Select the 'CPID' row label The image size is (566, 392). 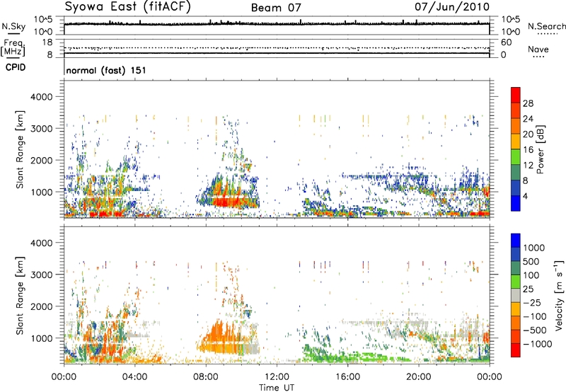[x=15, y=67]
